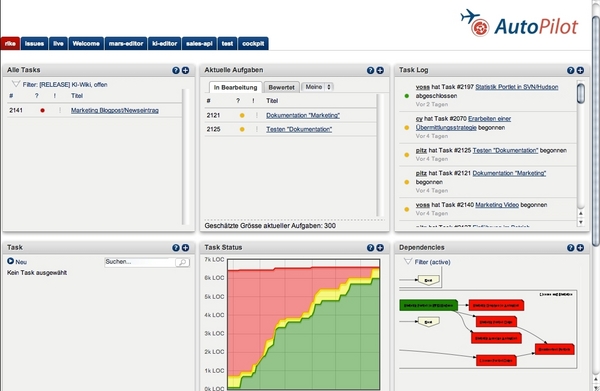
Task: Click the plus icon in Task Log panel
Action: (580, 70)
